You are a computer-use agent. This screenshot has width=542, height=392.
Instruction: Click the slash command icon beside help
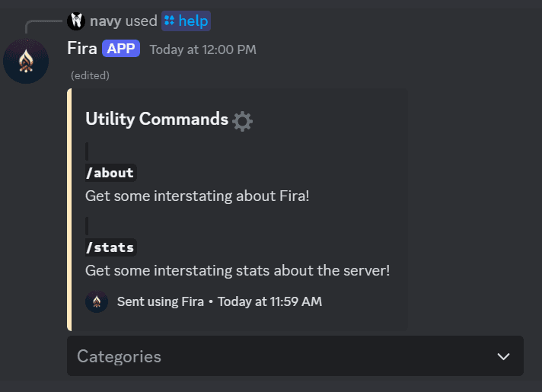coord(169,21)
